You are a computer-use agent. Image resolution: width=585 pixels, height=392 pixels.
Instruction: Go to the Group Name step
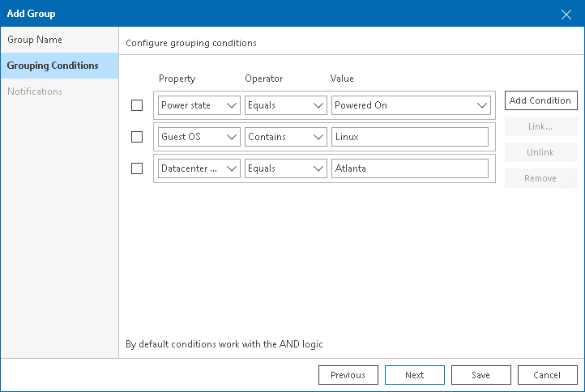(35, 40)
